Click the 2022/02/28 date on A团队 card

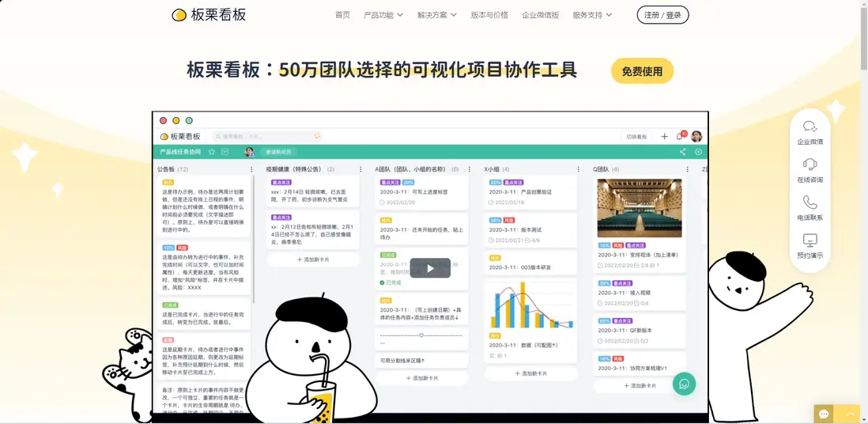pyautogui.click(x=398, y=203)
